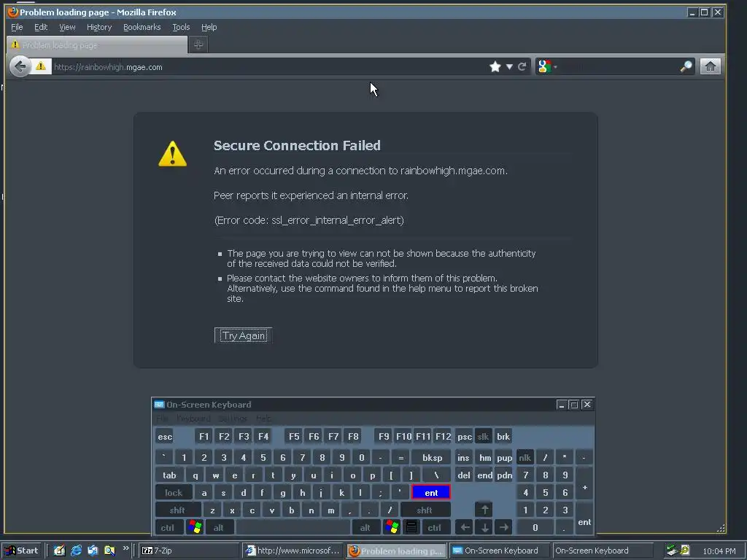The width and height of the screenshot is (747, 560).
Task: Click the tab key on On-Screen Keyboard
Action: pyautogui.click(x=169, y=475)
